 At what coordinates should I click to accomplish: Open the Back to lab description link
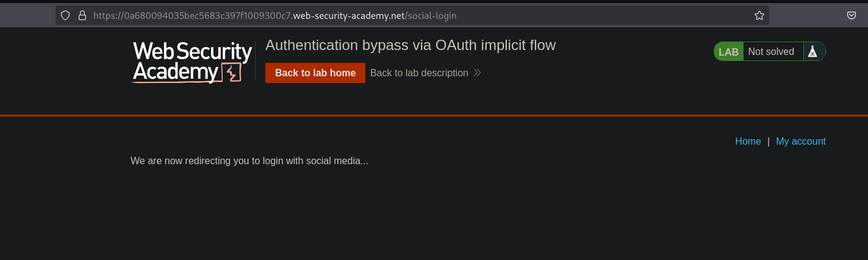[419, 73]
